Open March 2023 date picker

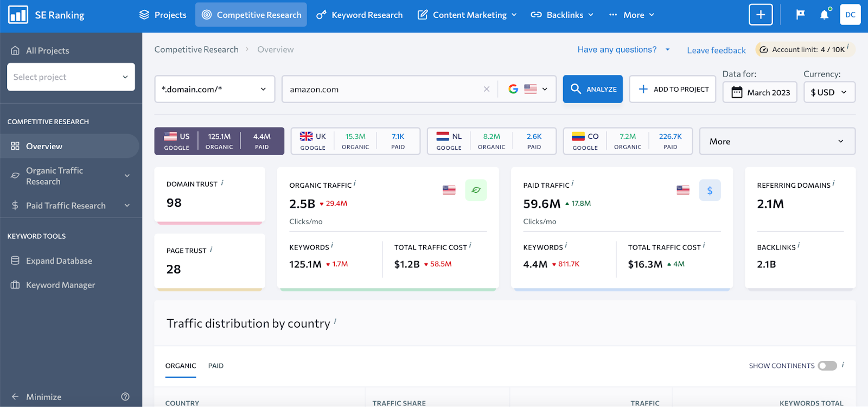(x=759, y=92)
